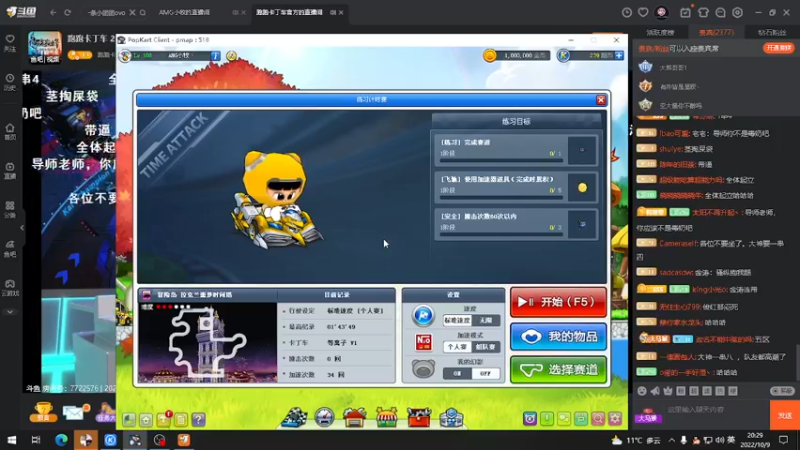Select 无限 unlimited speed option
Screen dimensions: 800x450
click(485, 320)
